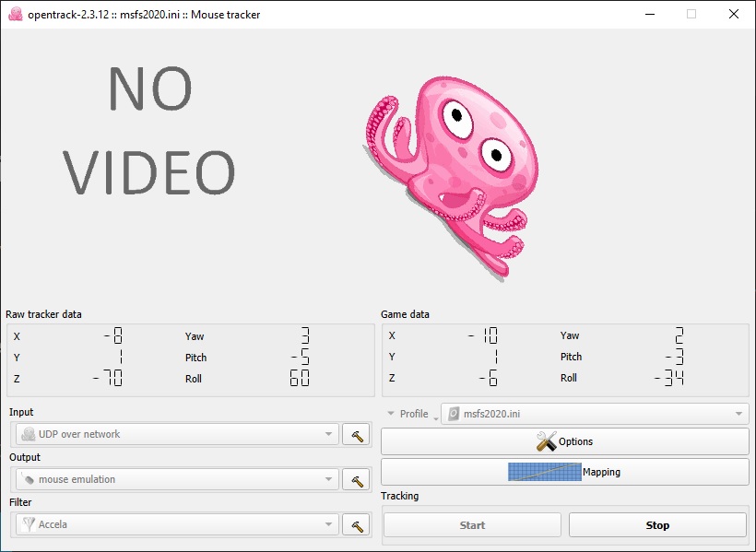The image size is (756, 552).
Task: Open Filter settings via hammer icon
Action: (355, 524)
